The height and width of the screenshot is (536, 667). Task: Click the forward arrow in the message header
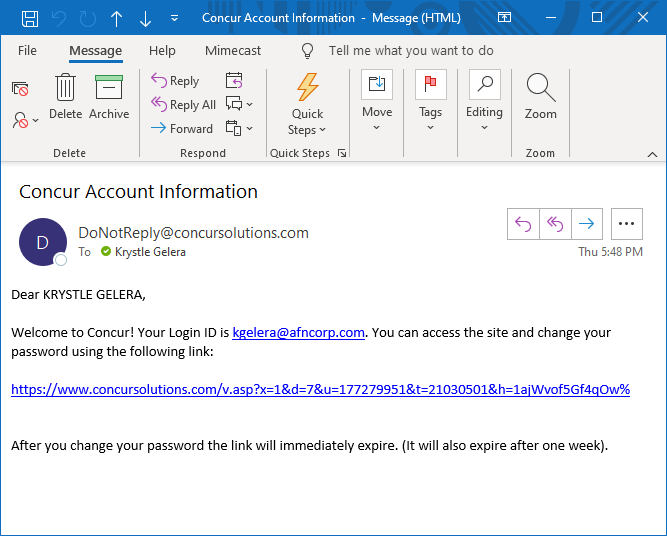pyautogui.click(x=587, y=224)
